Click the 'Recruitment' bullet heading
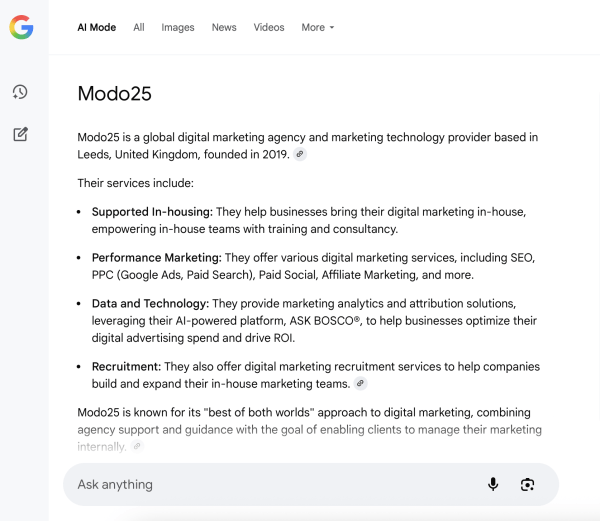The height and width of the screenshot is (521, 600). (x=126, y=367)
